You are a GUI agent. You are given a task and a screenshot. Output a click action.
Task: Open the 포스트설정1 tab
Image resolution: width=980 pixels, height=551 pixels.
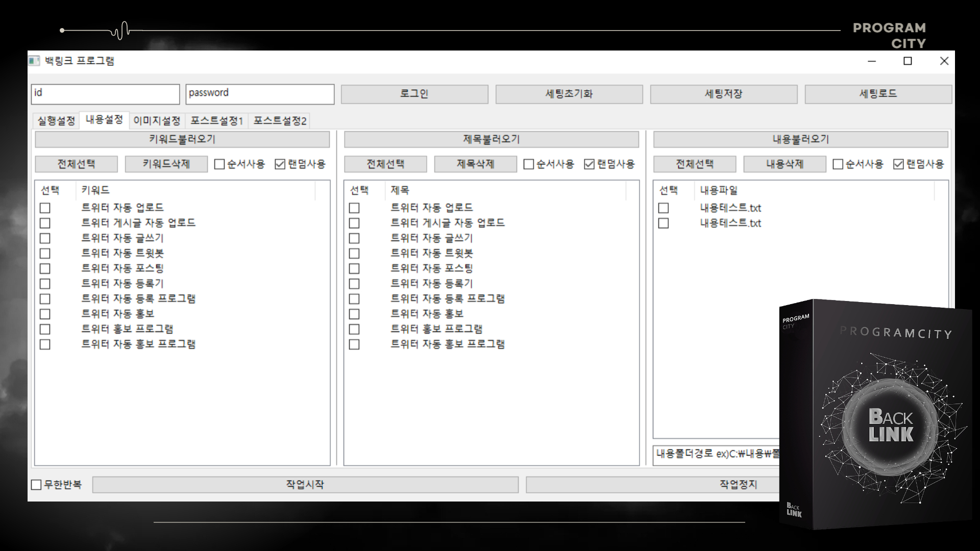(x=217, y=121)
